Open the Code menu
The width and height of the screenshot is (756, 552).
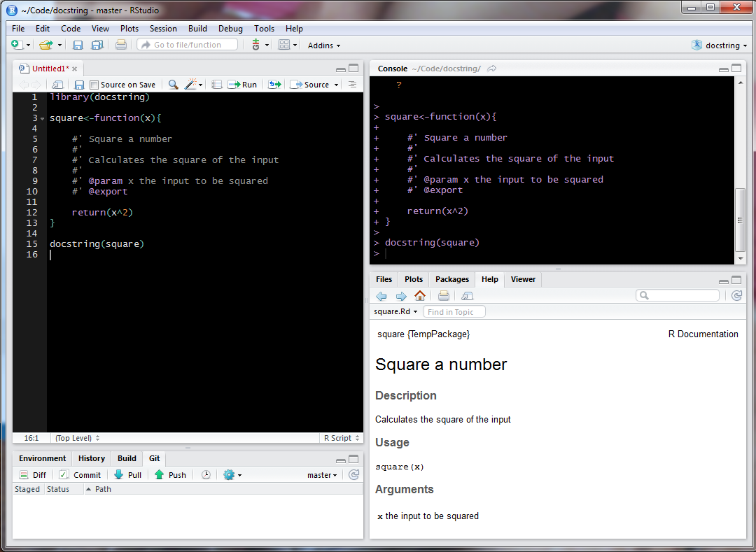click(71, 29)
